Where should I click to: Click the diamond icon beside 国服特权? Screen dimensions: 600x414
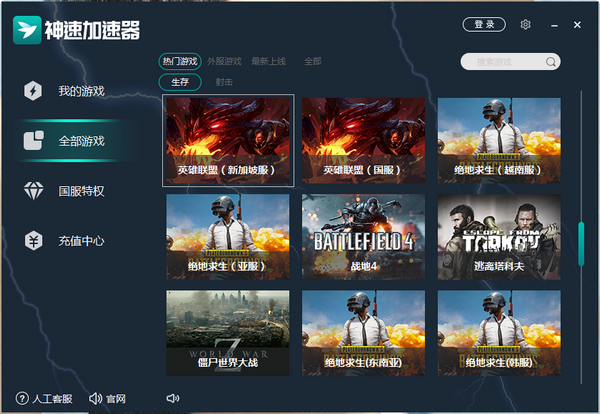(33, 191)
